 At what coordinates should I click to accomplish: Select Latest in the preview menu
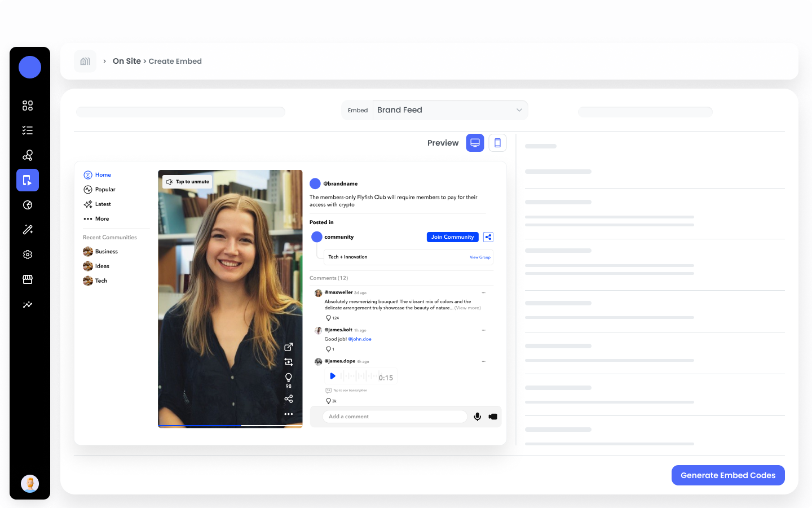click(x=98, y=204)
